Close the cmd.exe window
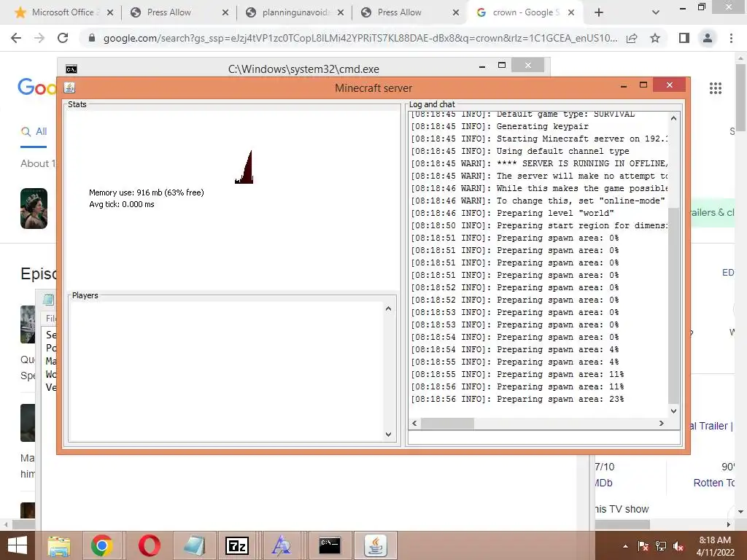This screenshot has width=747, height=560. point(528,65)
